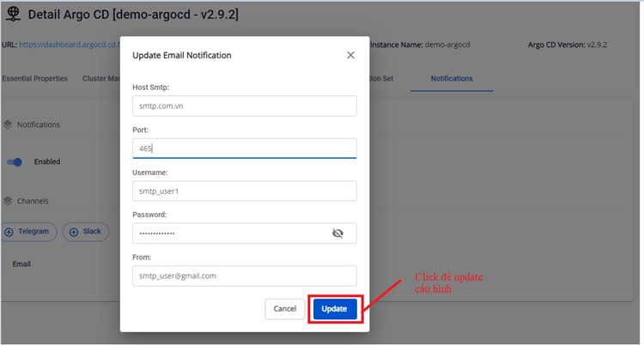Screen dimensions: 644x345
Task: Select the Username field with smtp_user1
Action: [x=244, y=191]
